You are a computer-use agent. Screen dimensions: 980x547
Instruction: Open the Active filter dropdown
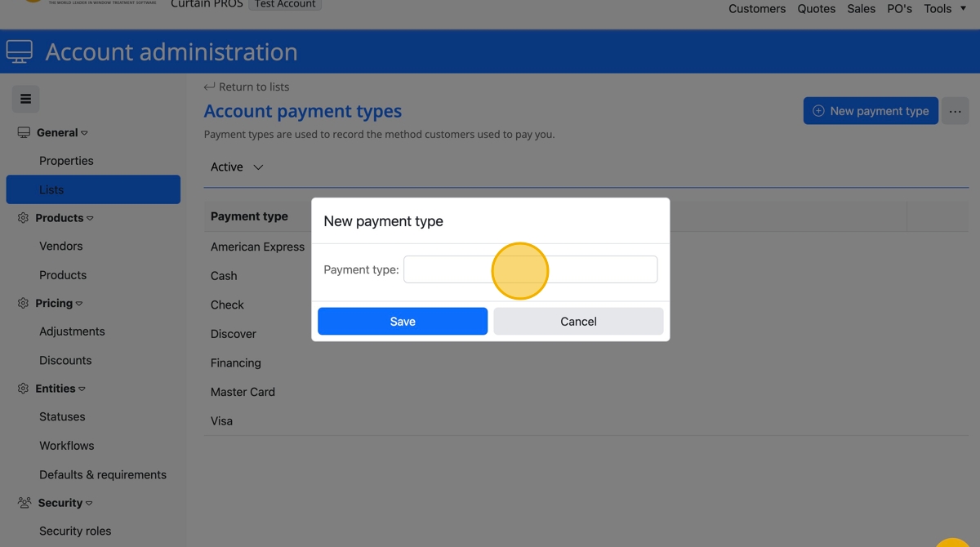pos(237,167)
